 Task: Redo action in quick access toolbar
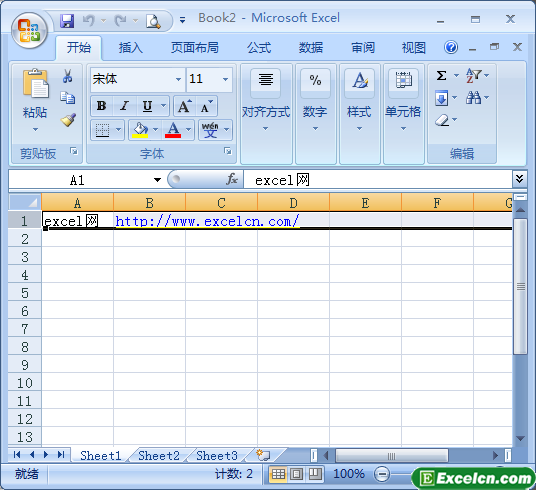pyautogui.click(x=120, y=21)
